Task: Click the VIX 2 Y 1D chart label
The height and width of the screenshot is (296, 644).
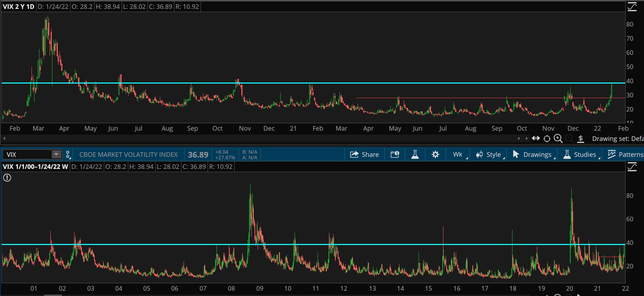Action: click(x=18, y=7)
